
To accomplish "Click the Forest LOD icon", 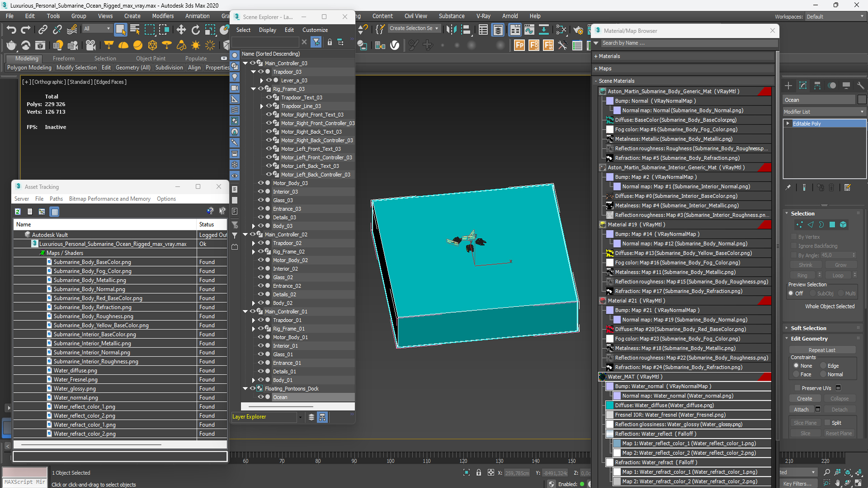I will [x=534, y=45].
